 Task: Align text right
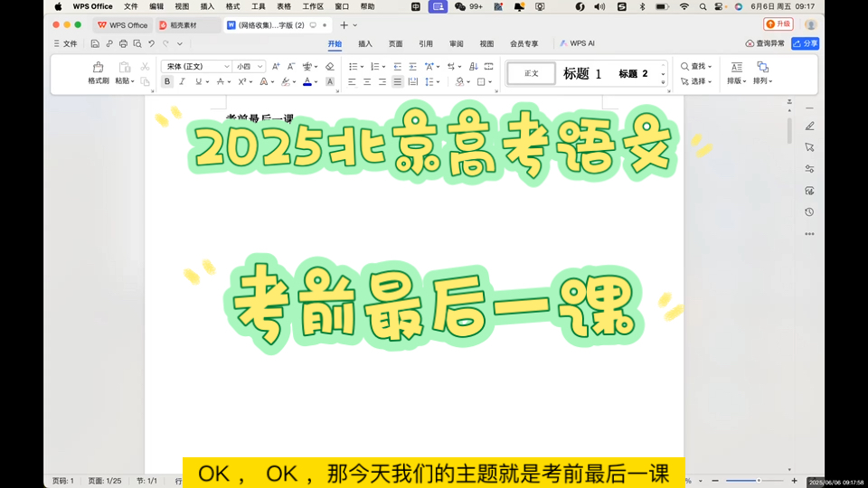pos(382,82)
